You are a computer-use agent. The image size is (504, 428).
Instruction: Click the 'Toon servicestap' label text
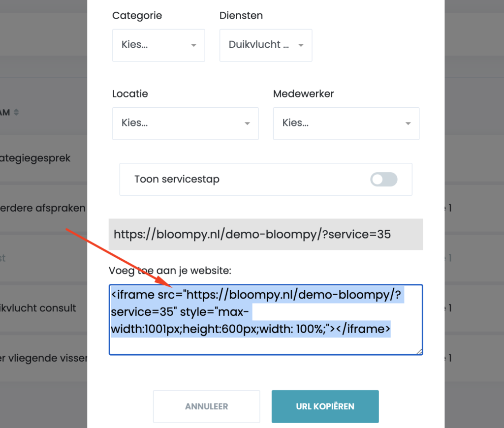click(177, 179)
